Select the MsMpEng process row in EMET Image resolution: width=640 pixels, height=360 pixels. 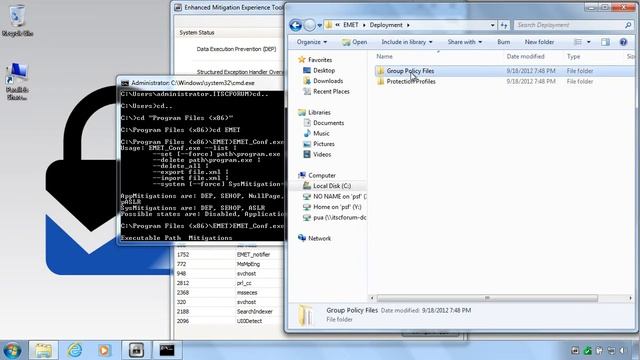point(229,264)
